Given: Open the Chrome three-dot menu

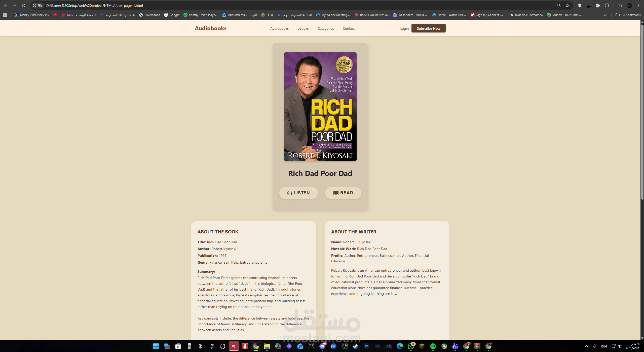Looking at the screenshot, I should [x=639, y=6].
